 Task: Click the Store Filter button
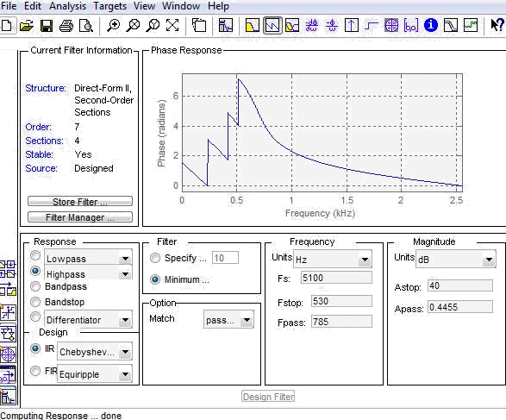(x=80, y=202)
